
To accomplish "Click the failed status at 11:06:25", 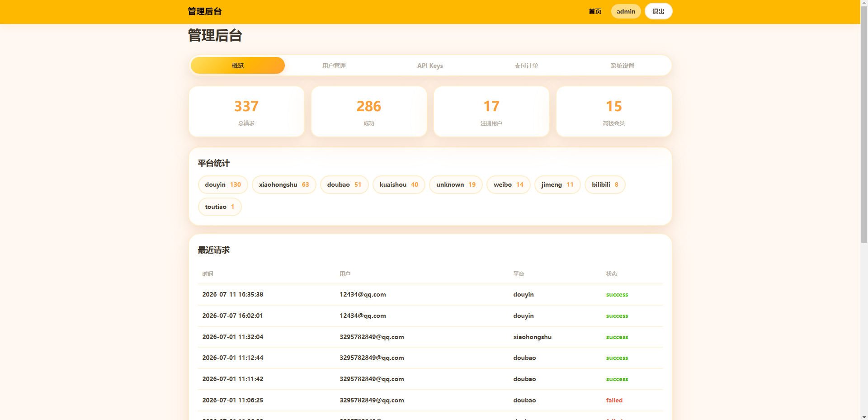I will (614, 400).
